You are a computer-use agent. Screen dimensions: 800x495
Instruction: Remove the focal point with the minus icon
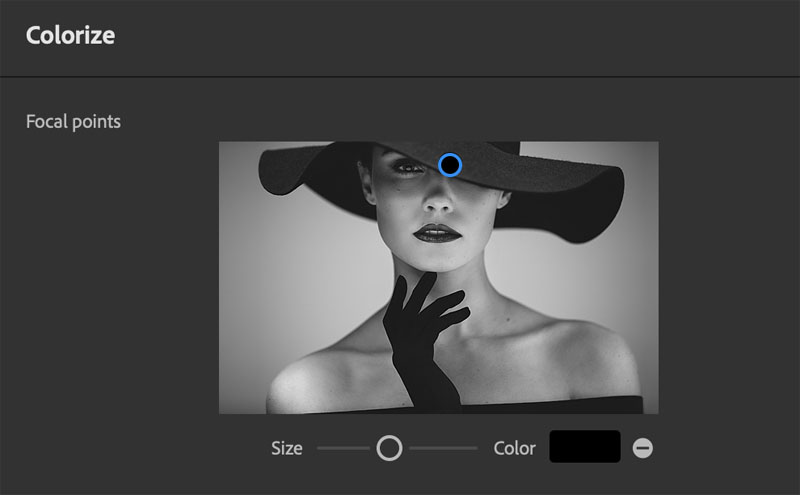643,448
